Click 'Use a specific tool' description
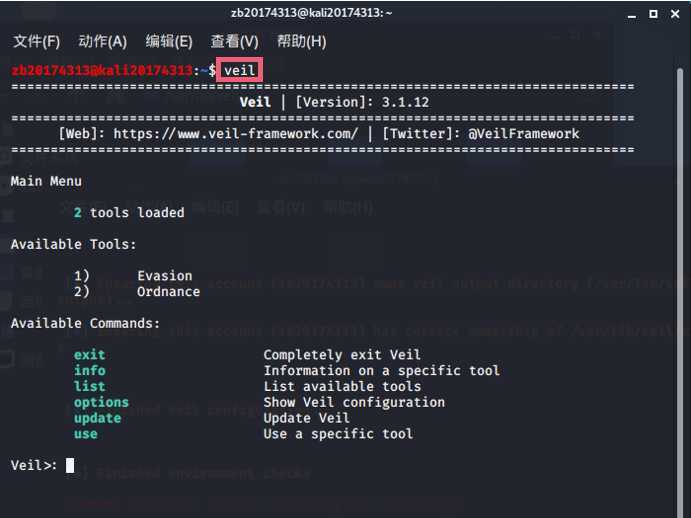 [338, 434]
